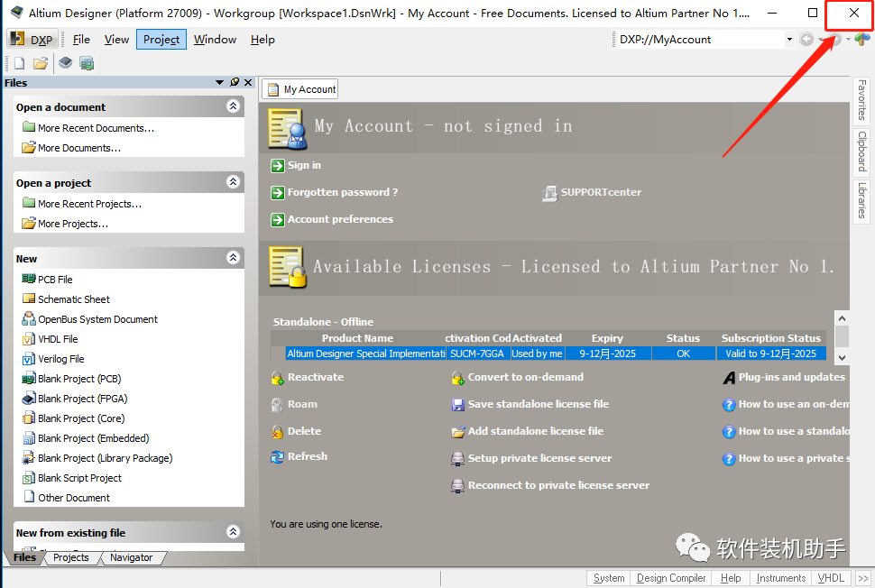Pin the Files panel with pushpin icon
This screenshot has width=875, height=588.
(x=235, y=82)
